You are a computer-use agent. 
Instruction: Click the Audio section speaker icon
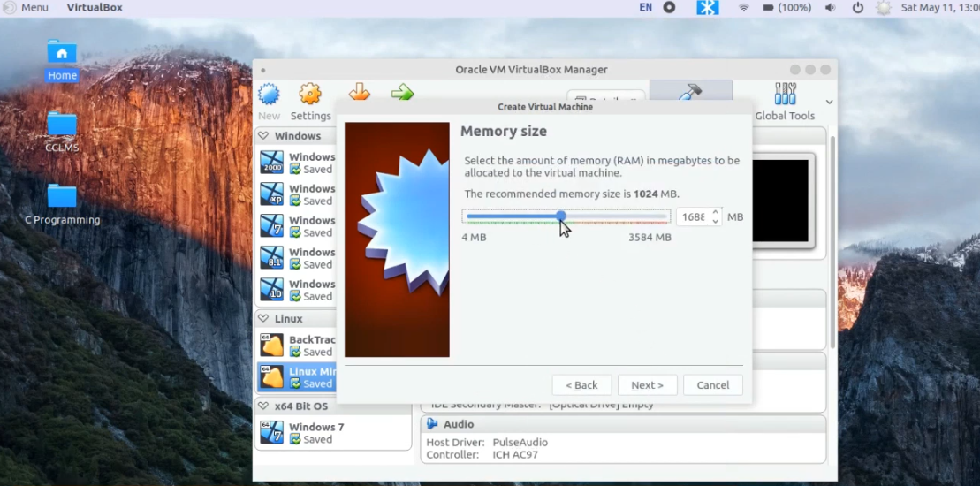coord(432,424)
